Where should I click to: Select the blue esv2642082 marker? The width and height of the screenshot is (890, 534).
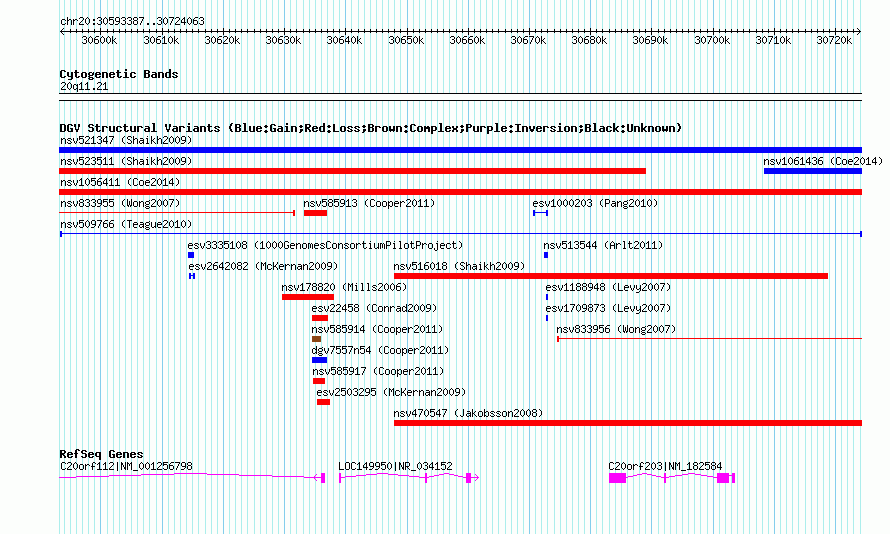point(192,276)
